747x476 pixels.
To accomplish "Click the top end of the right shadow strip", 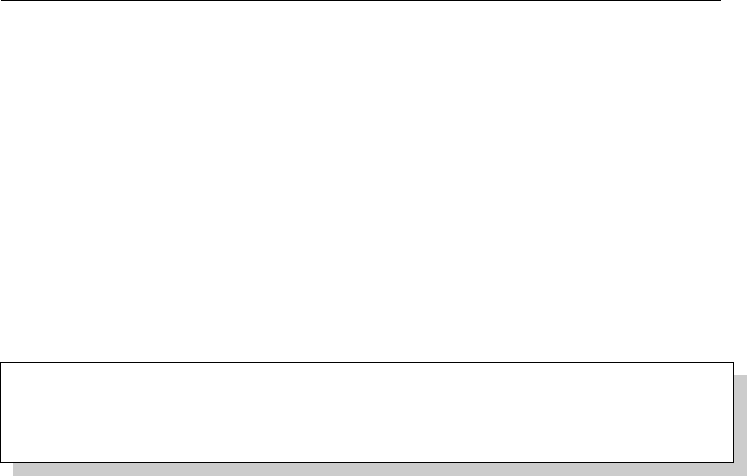I will pos(740,377).
